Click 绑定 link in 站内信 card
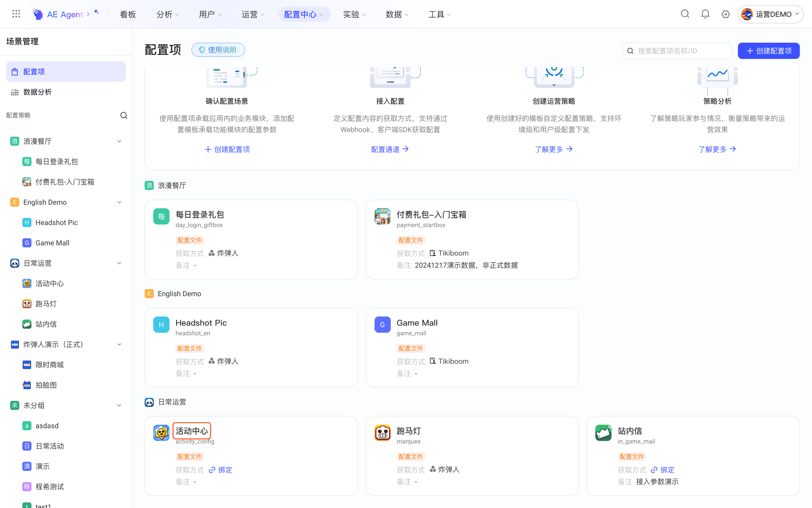 point(663,470)
